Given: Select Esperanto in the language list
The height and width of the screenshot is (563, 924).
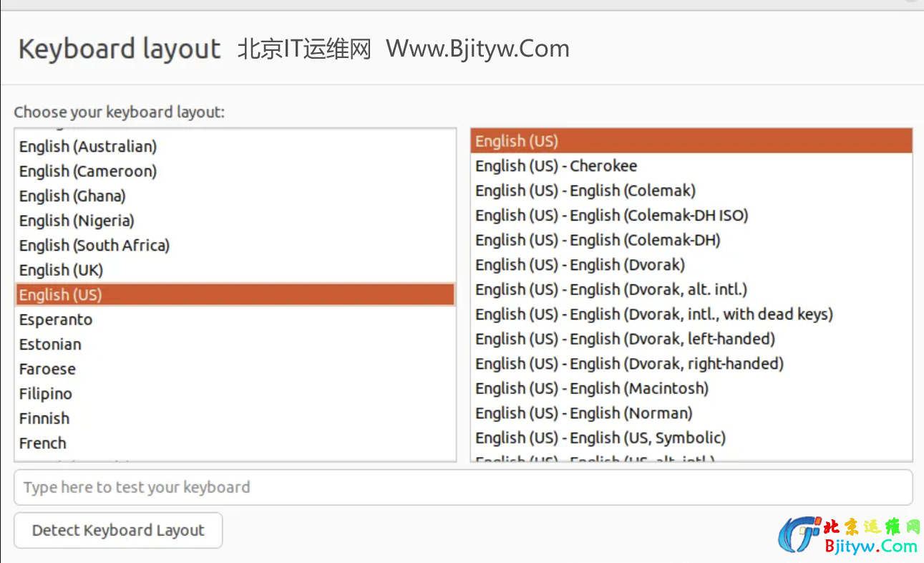Looking at the screenshot, I should click(x=56, y=319).
